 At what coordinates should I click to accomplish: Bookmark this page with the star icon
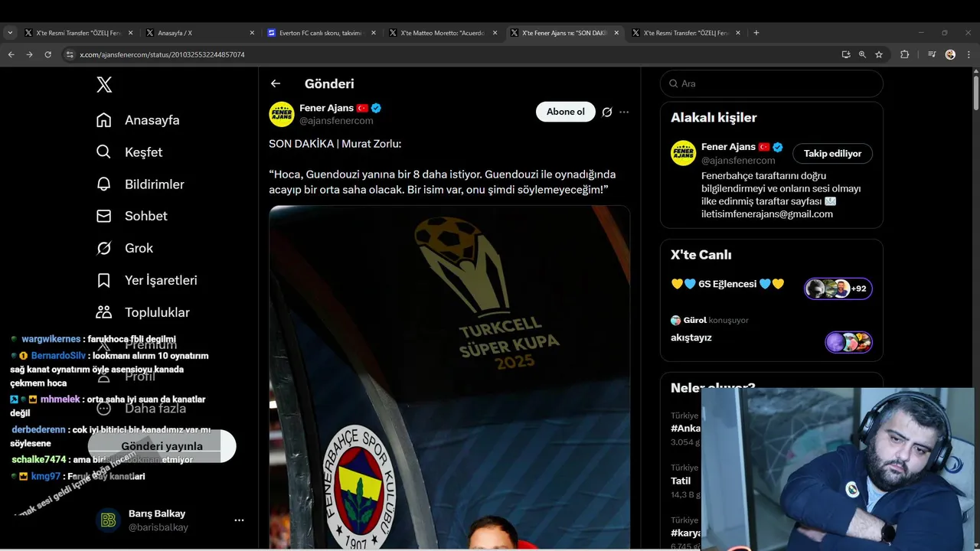click(879, 54)
